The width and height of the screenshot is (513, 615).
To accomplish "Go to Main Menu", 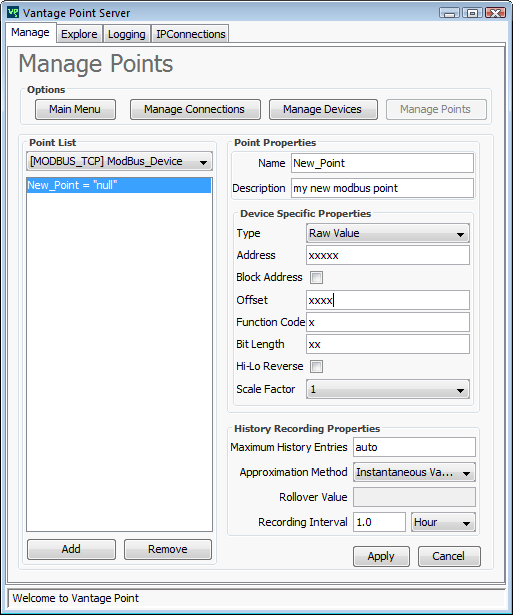I will pos(75,109).
